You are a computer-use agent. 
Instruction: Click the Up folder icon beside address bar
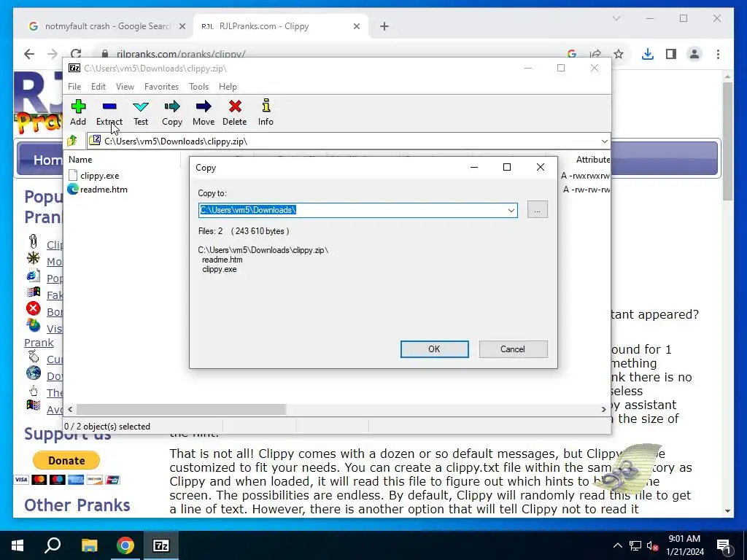(72, 141)
